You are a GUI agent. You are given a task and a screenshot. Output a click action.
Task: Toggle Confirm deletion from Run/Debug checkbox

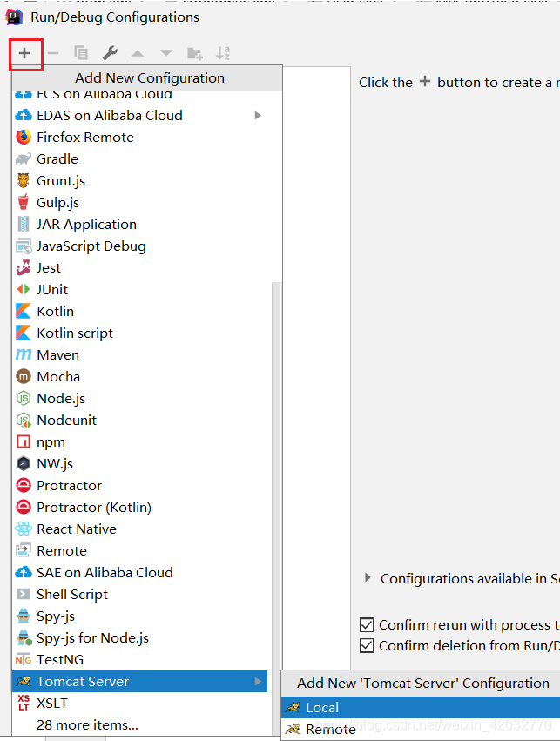pyautogui.click(x=367, y=645)
